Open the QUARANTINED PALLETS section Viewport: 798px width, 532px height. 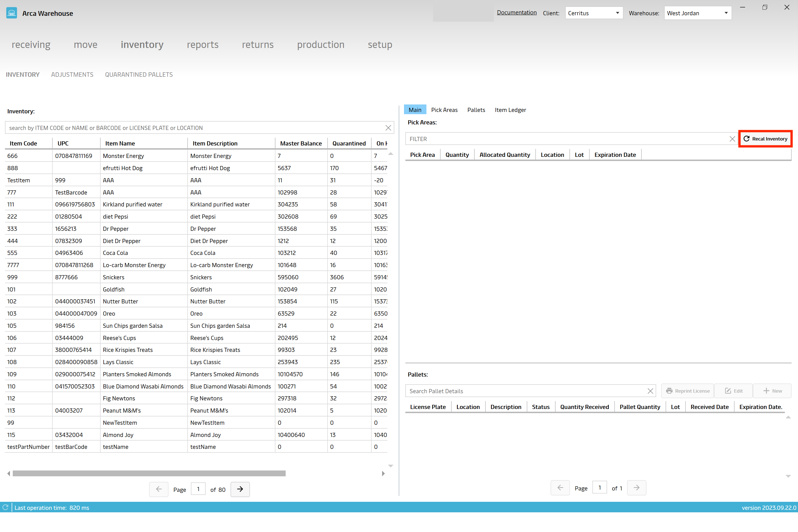(x=139, y=74)
